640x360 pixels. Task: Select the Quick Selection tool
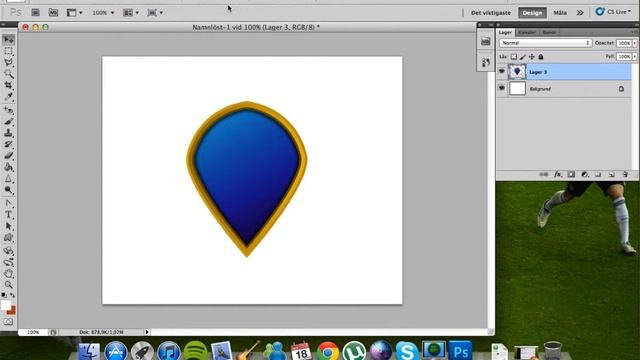[9, 74]
